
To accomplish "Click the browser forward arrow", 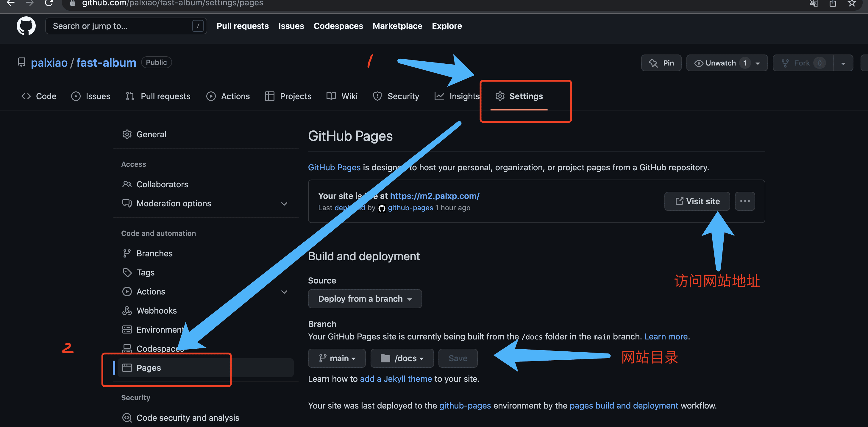I will pyautogui.click(x=30, y=3).
